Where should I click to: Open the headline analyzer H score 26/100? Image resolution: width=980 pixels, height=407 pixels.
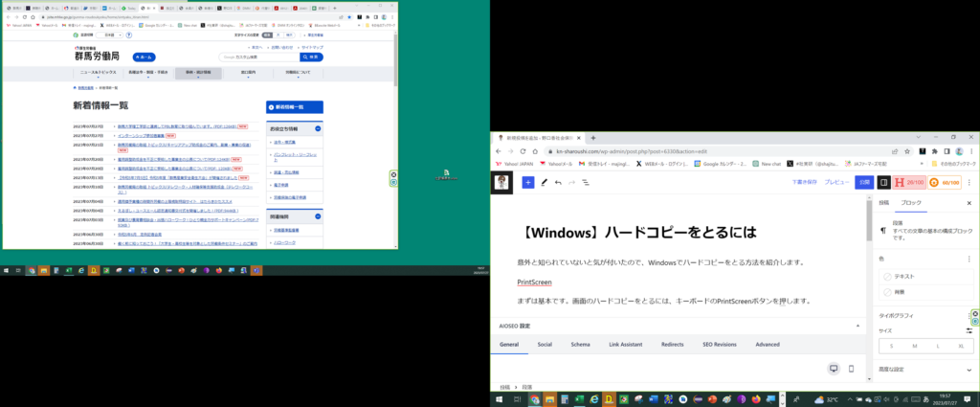(909, 183)
